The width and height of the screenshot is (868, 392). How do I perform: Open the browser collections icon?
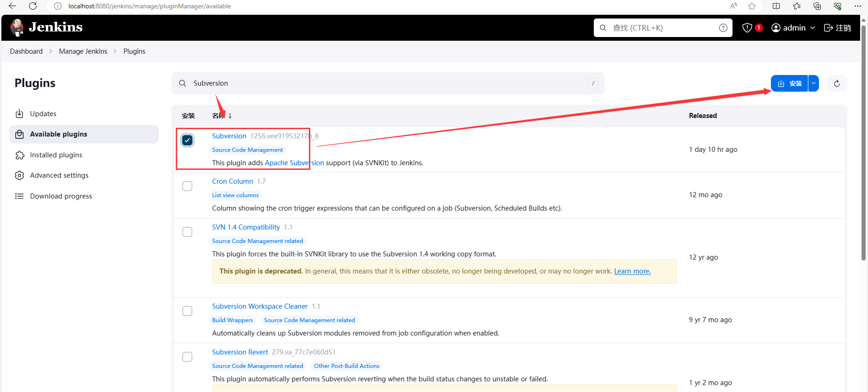tap(817, 6)
